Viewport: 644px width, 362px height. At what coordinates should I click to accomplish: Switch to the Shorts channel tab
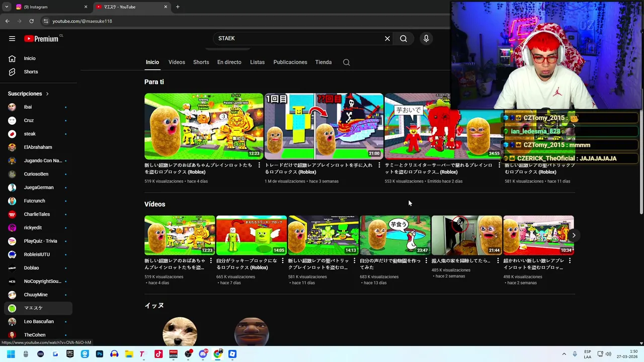tap(201, 62)
